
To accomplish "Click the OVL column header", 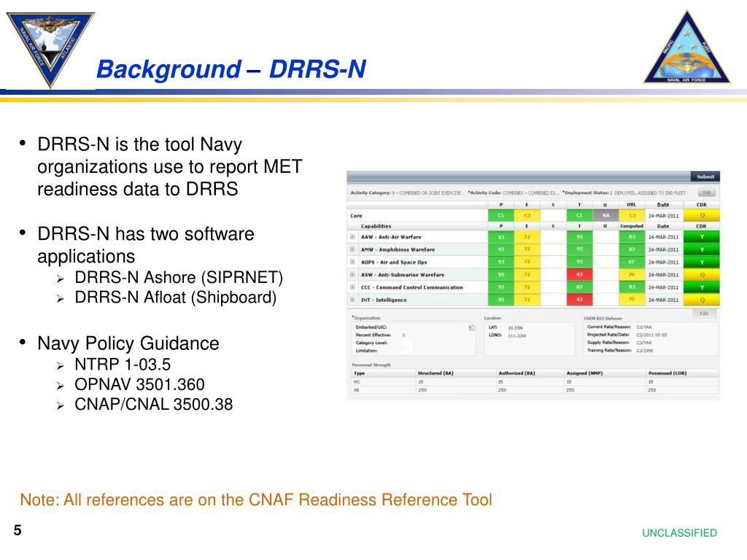I will pyautogui.click(x=631, y=205).
